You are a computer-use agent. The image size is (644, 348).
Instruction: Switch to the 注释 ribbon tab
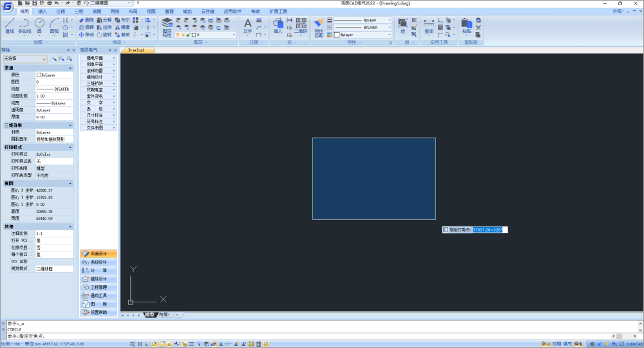[x=61, y=12]
